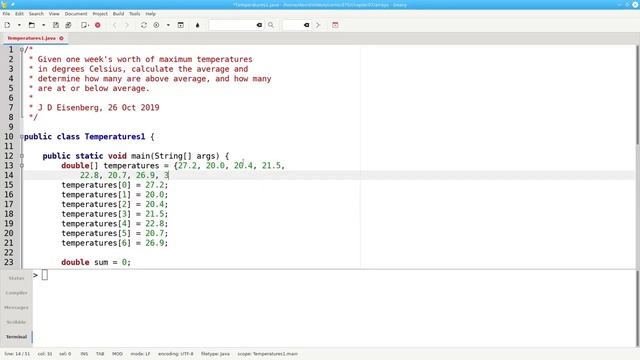Compile the current file via toolbar
The width and height of the screenshot is (640, 360).
144,25
